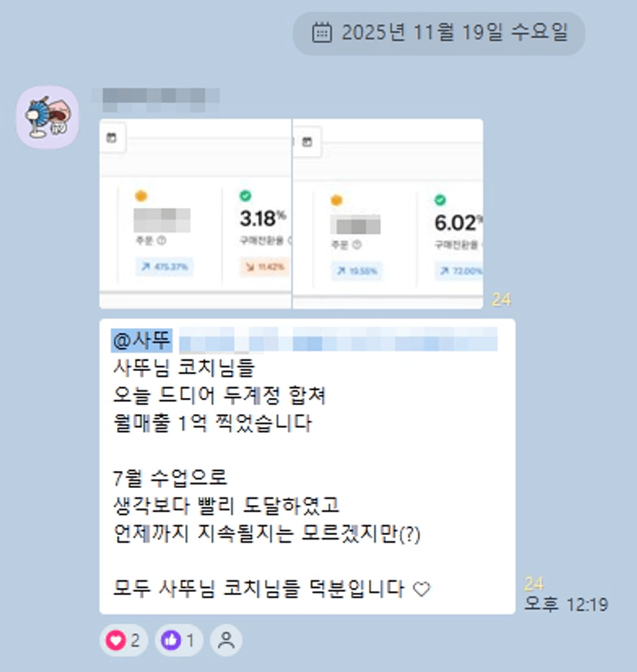This screenshot has width=637, height=672.
Task: Click calendar icon in right dashboard image
Action: pyautogui.click(x=307, y=142)
